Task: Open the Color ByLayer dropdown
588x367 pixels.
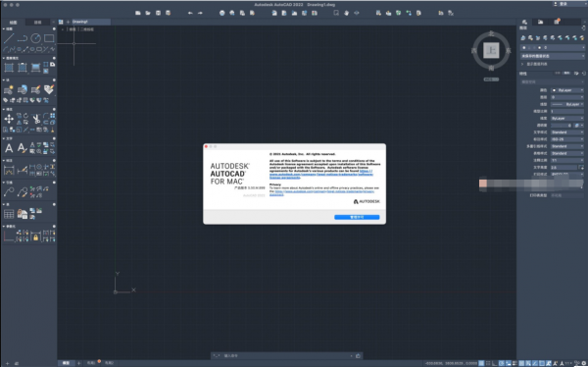Action: point(567,90)
